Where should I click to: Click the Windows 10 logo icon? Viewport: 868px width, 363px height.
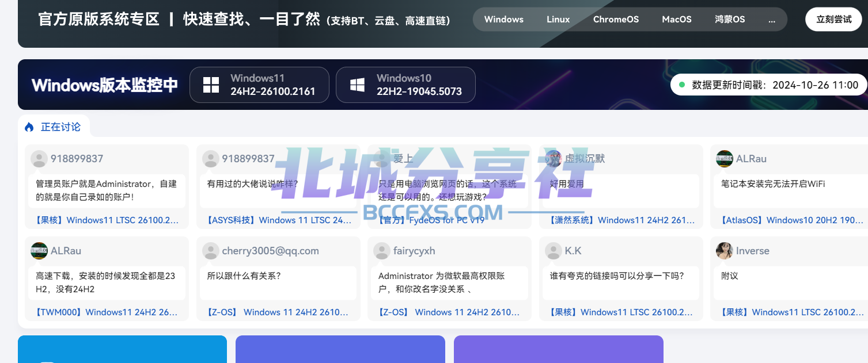point(358,85)
